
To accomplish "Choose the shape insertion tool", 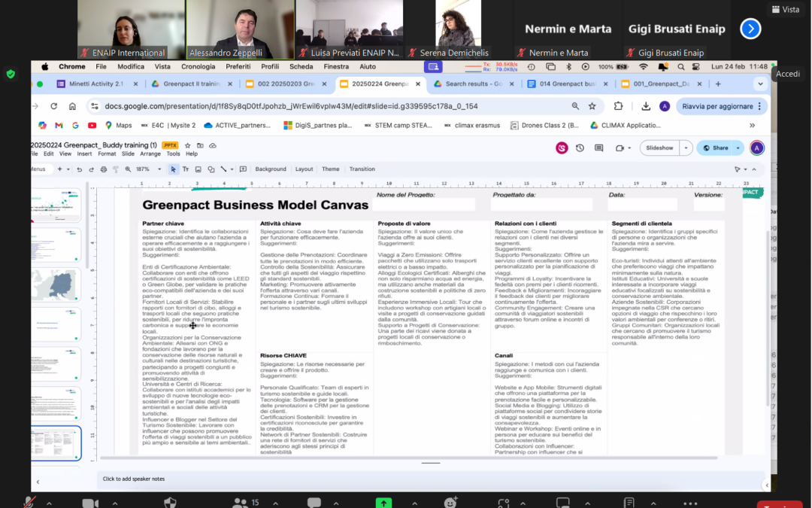I will 211,169.
